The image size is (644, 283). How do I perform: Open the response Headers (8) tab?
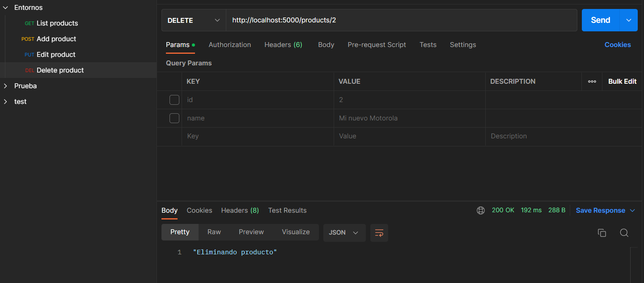coord(240,210)
